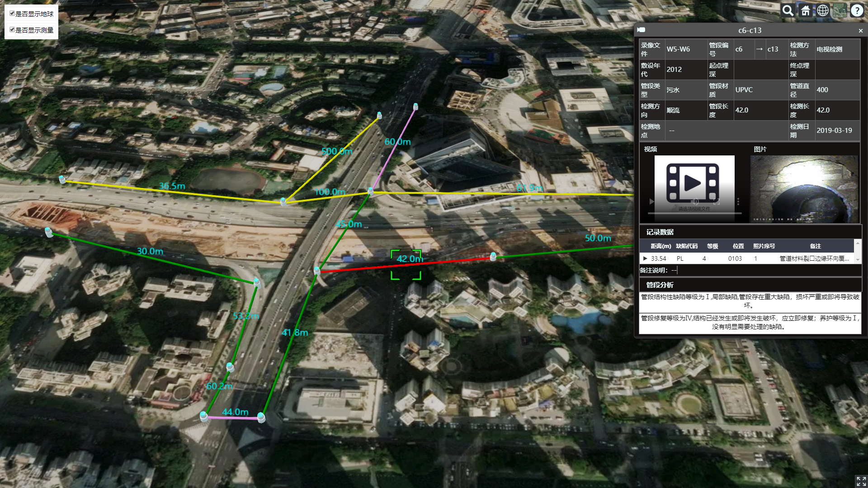Close the c6-c13 details panel
This screenshot has width=868, height=488.
click(860, 31)
